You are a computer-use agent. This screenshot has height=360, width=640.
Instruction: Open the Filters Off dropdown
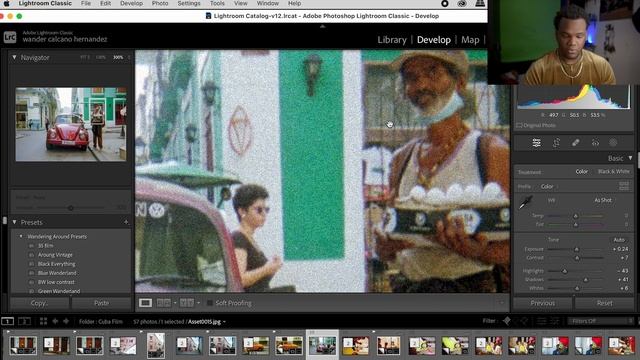click(600, 321)
